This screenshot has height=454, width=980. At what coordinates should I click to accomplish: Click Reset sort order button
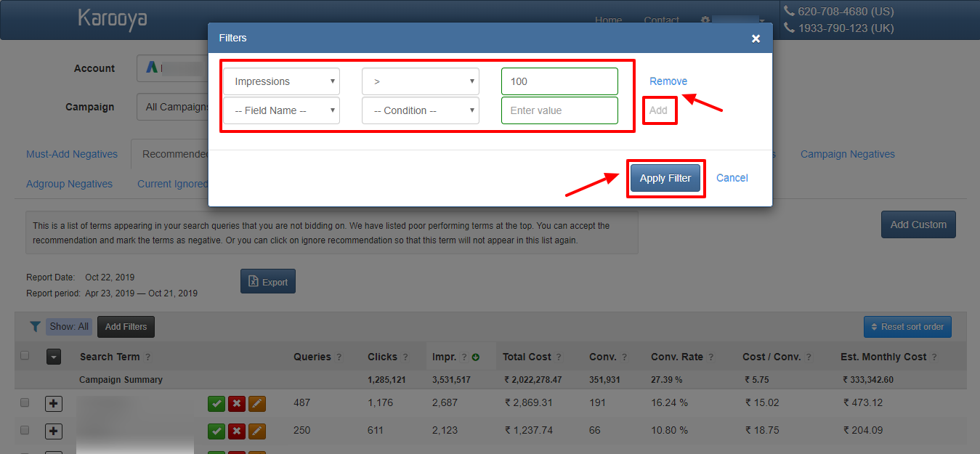point(907,327)
